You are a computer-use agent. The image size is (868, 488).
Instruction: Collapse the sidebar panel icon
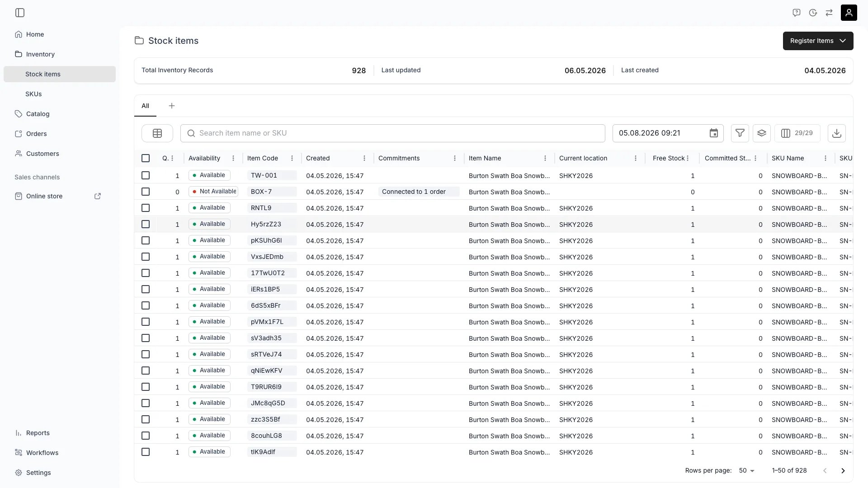(x=20, y=13)
